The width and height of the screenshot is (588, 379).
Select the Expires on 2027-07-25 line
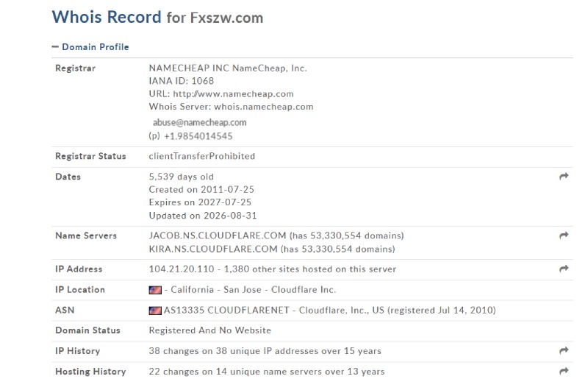tap(200, 202)
